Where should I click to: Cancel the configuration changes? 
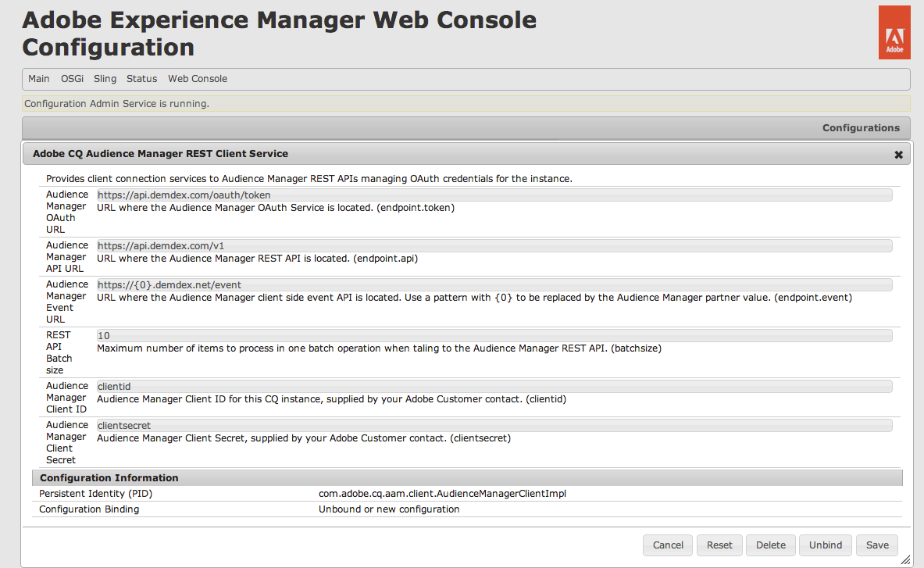pyautogui.click(x=667, y=545)
